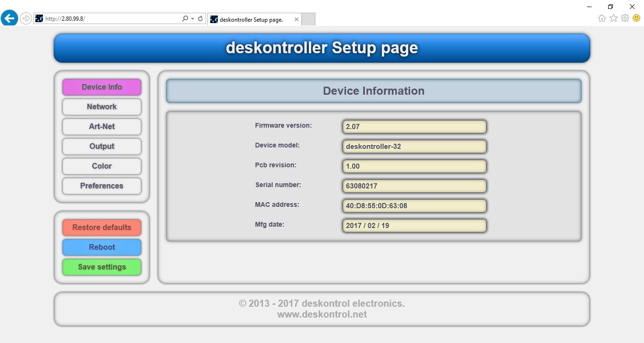Image resolution: width=644 pixels, height=343 pixels.
Task: Close the browser window
Action: tap(632, 7)
